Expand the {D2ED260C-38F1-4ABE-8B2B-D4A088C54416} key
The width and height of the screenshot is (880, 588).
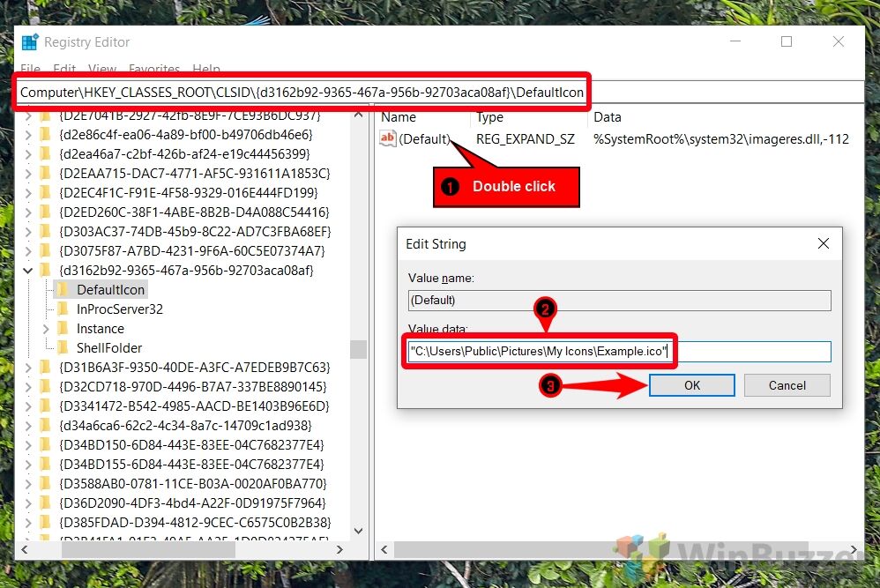point(28,212)
